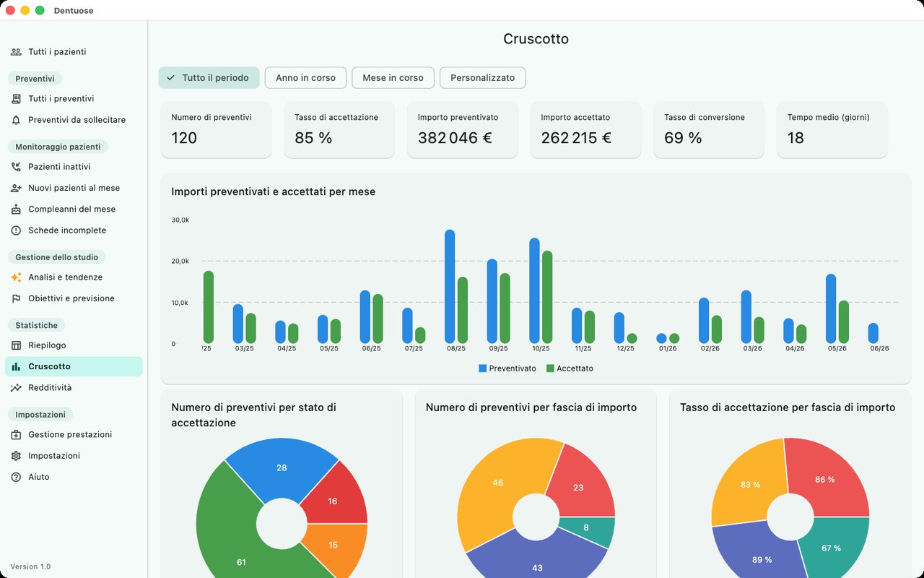Click the Importi preventivati e accettati per mese title
The height and width of the screenshot is (578, 924).
tap(273, 192)
